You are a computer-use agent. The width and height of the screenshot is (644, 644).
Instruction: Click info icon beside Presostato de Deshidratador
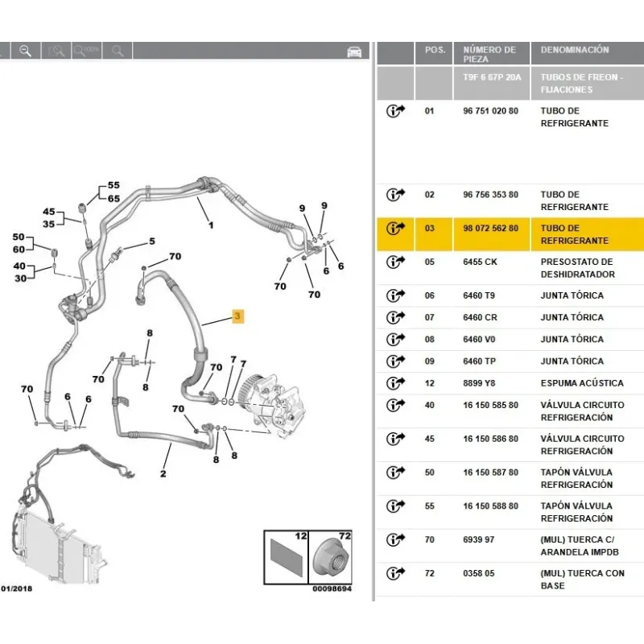[x=395, y=262]
